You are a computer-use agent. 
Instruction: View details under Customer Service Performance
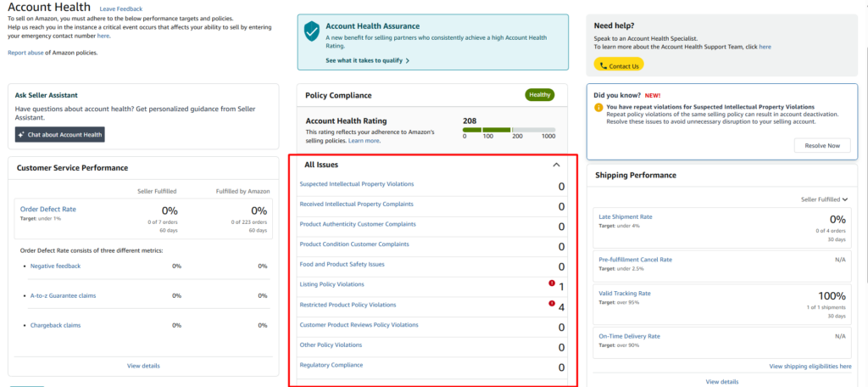[143, 366]
